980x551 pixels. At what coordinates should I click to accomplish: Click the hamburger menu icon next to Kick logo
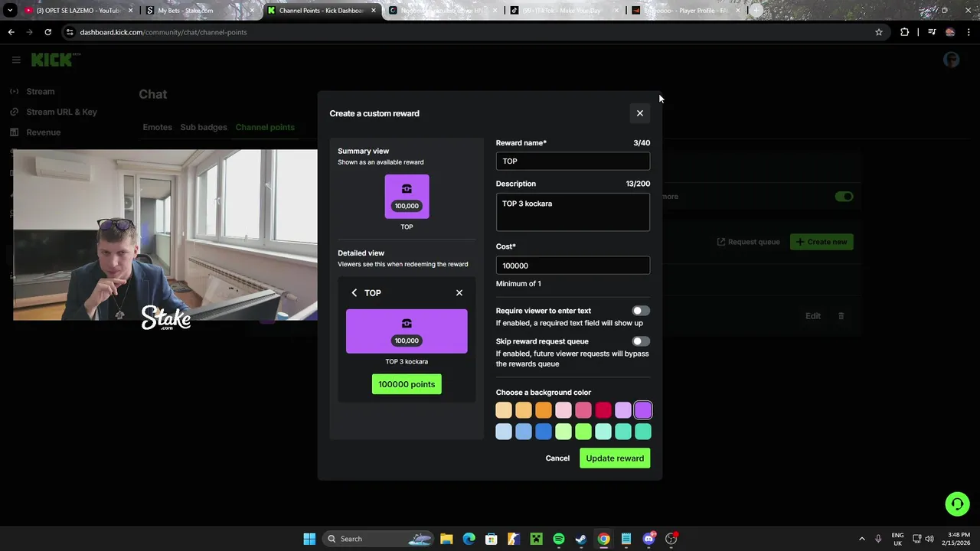pyautogui.click(x=16, y=60)
